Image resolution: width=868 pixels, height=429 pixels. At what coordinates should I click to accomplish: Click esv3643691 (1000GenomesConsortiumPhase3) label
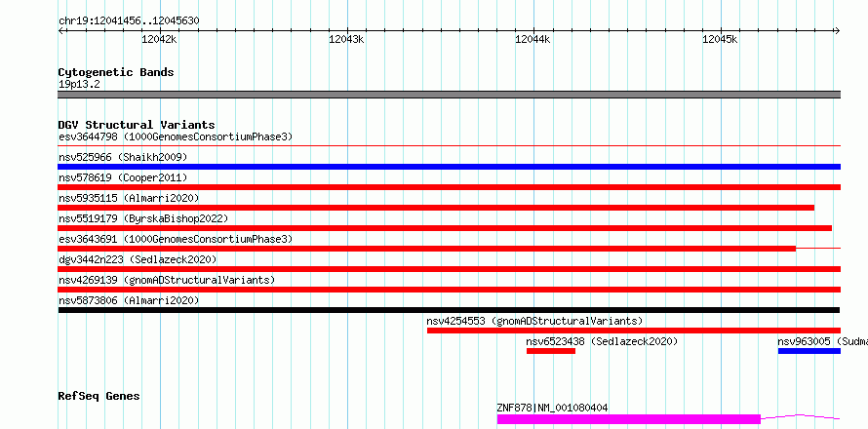[176, 239]
